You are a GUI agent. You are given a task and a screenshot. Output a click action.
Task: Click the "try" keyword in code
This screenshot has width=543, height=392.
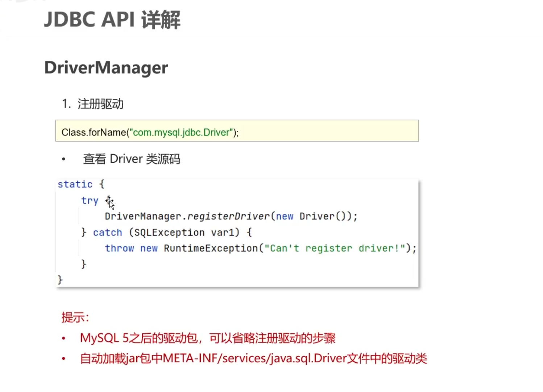[90, 201]
